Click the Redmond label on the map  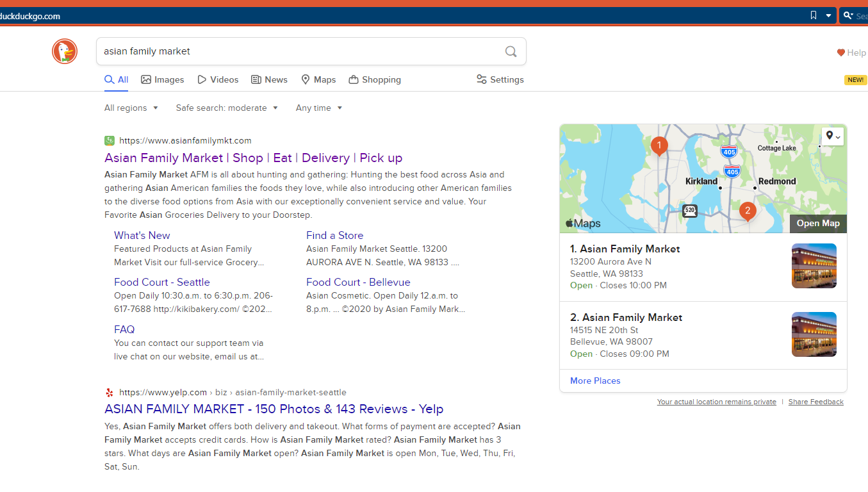(x=777, y=181)
